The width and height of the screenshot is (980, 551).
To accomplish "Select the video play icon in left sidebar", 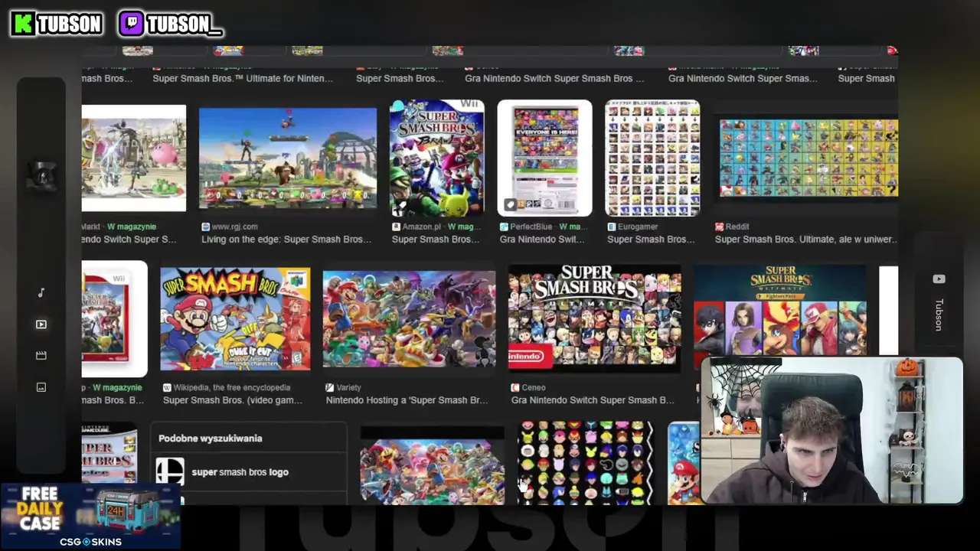I will 41,324.
